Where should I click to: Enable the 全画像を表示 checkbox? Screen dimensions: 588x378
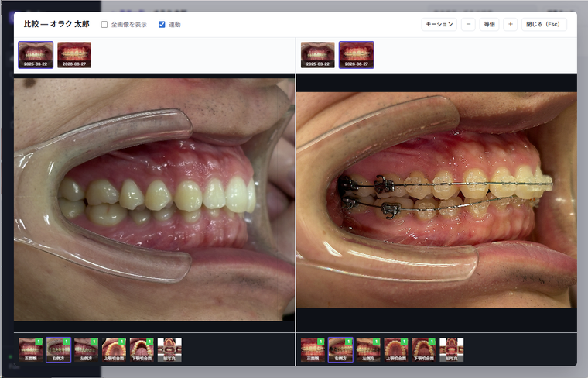pyautogui.click(x=104, y=24)
